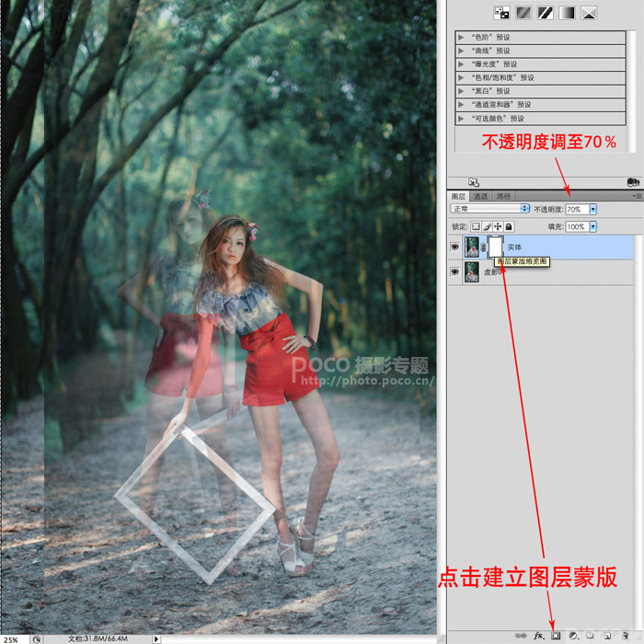Hide the 虚影 layer via eye icon

(454, 271)
